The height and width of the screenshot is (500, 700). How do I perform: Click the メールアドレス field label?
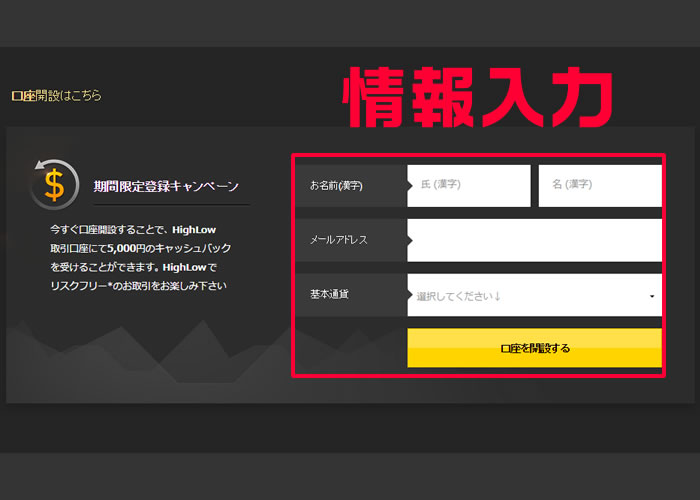point(339,241)
